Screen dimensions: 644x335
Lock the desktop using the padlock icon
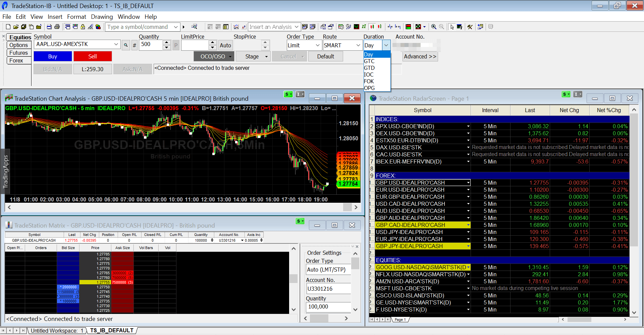click(83, 27)
